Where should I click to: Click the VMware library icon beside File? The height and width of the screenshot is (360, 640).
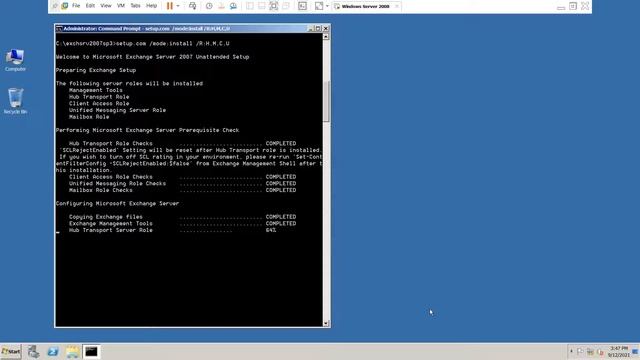(65, 6)
